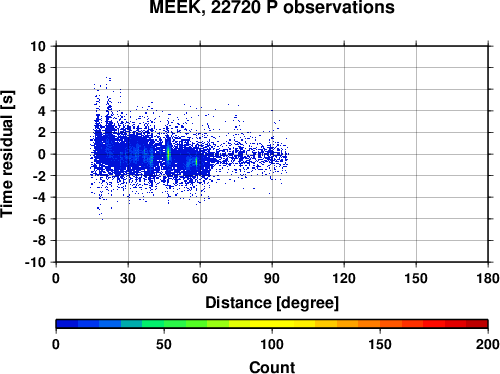Image resolution: width=500 pixels, height=374 pixels.
Task: Click the green hotspot near 58 degrees
Action: (x=196, y=162)
